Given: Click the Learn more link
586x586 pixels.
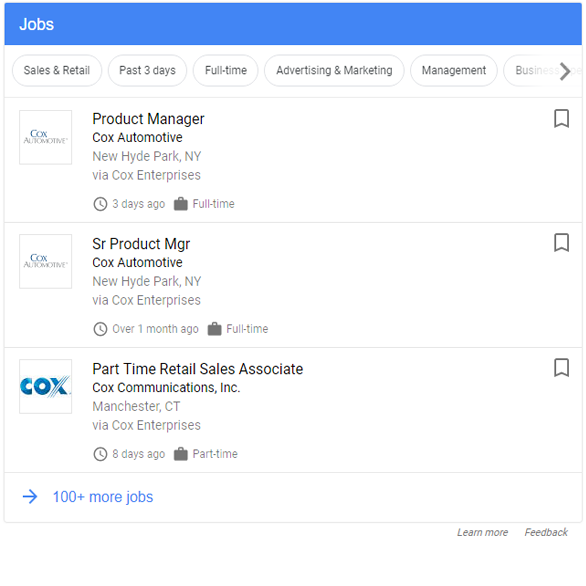Looking at the screenshot, I should click(x=482, y=532).
